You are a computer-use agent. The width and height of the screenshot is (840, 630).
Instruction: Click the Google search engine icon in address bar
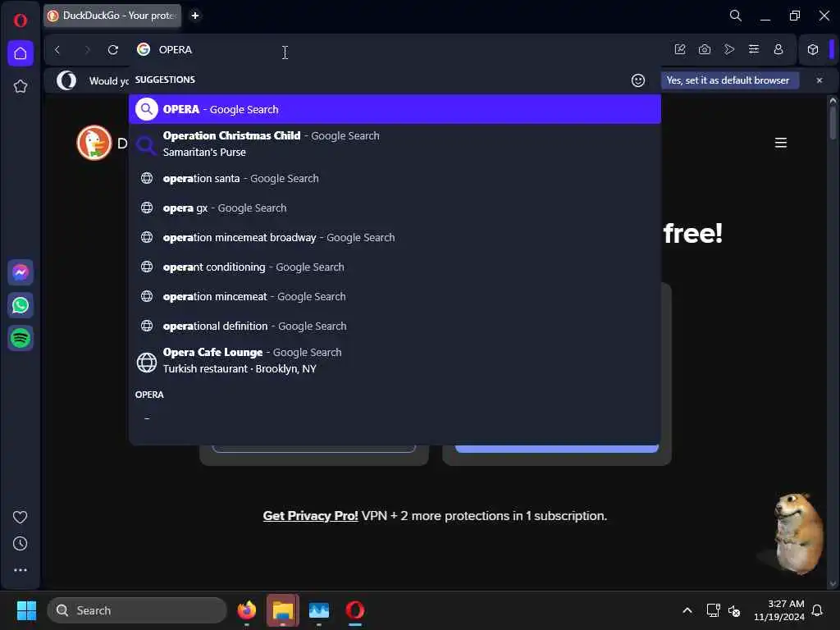click(143, 49)
